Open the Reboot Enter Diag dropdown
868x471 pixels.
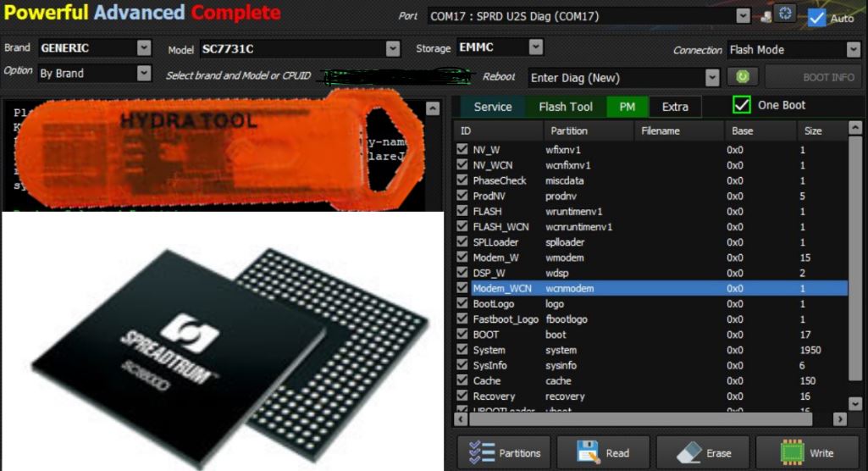(x=712, y=77)
